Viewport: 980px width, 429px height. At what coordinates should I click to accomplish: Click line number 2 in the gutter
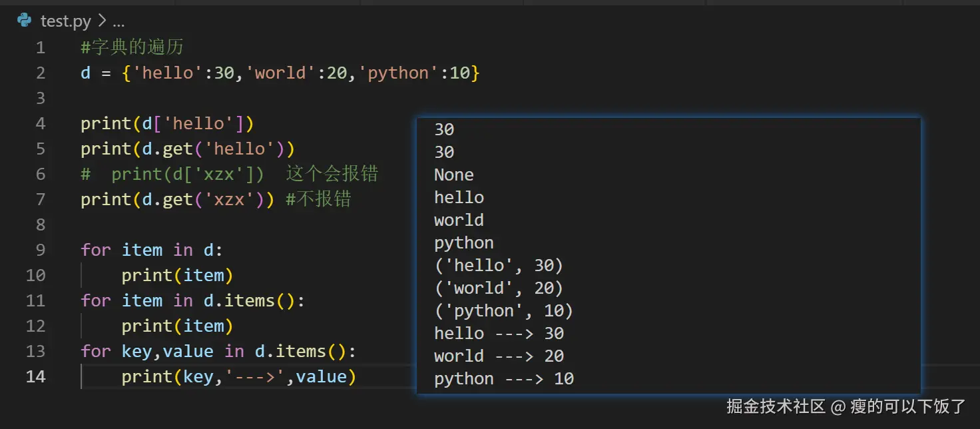[x=41, y=73]
